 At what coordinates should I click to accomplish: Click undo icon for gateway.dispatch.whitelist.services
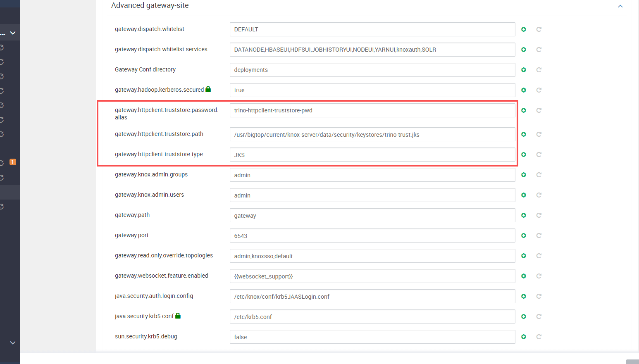pyautogui.click(x=539, y=50)
